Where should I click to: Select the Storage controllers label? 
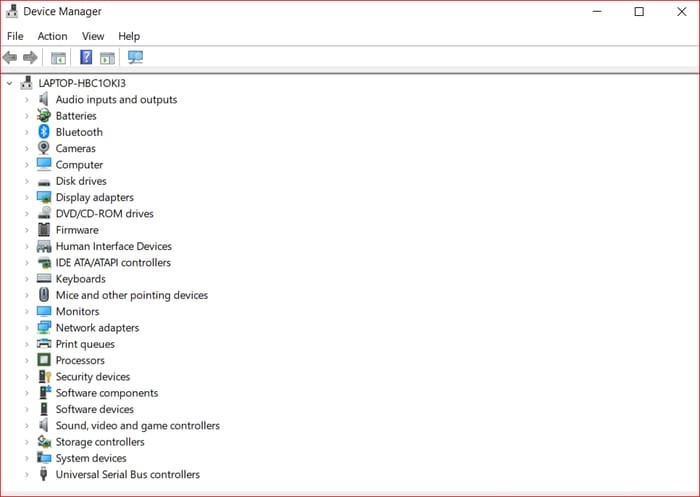pyautogui.click(x=100, y=442)
